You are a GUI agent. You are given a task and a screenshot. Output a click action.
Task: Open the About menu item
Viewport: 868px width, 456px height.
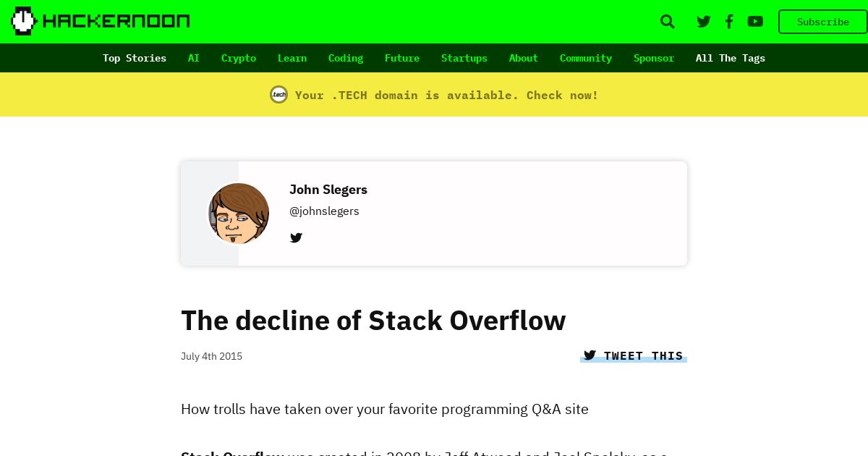point(524,58)
